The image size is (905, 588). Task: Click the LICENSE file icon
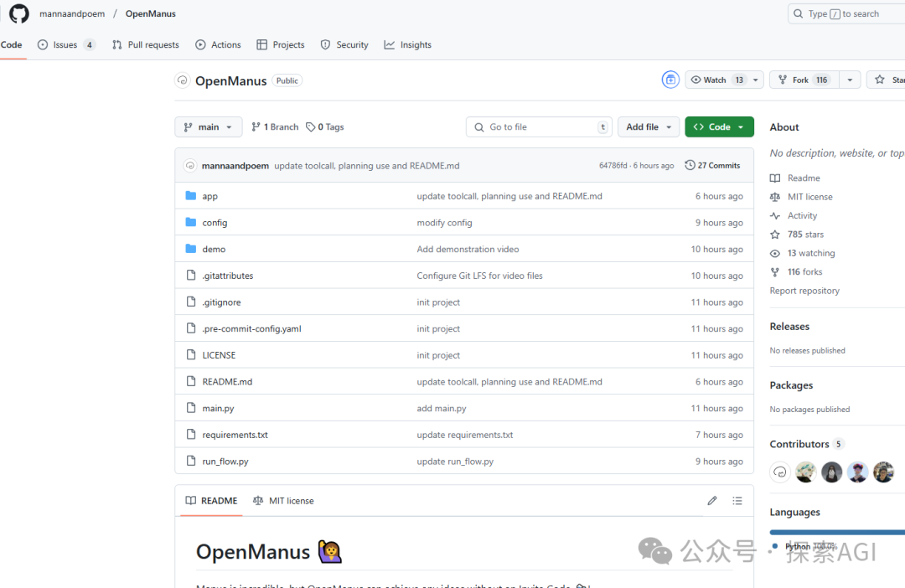[191, 355]
